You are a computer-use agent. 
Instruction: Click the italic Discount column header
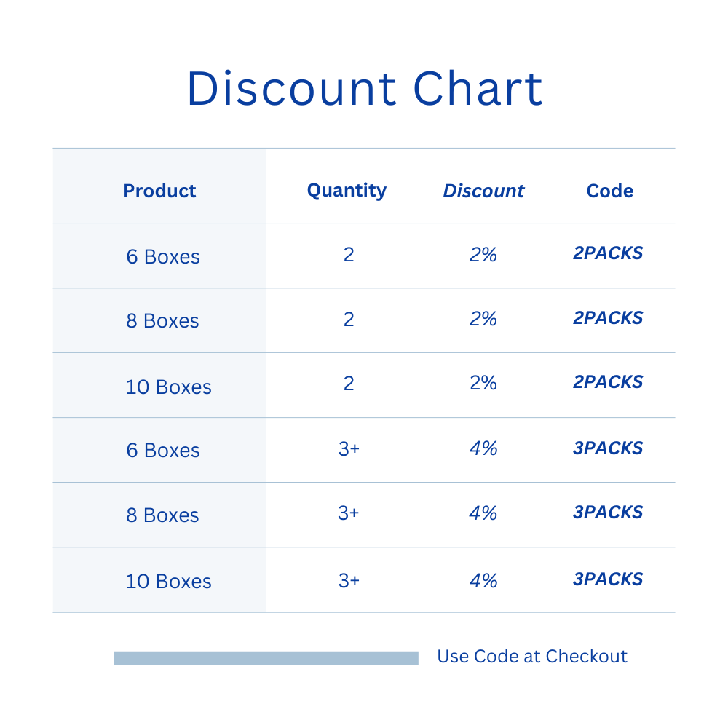point(483,191)
